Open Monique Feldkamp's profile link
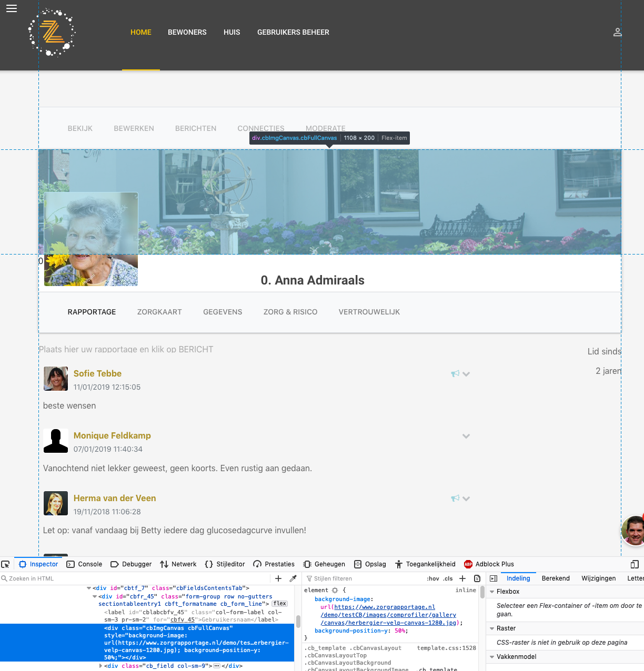The image size is (644, 671). pyautogui.click(x=112, y=435)
